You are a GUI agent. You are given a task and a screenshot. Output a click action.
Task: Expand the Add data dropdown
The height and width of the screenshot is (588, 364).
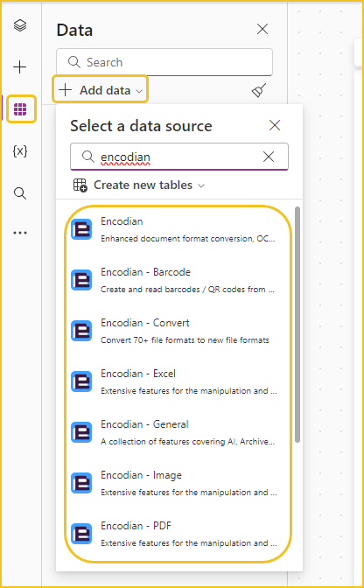(x=101, y=90)
